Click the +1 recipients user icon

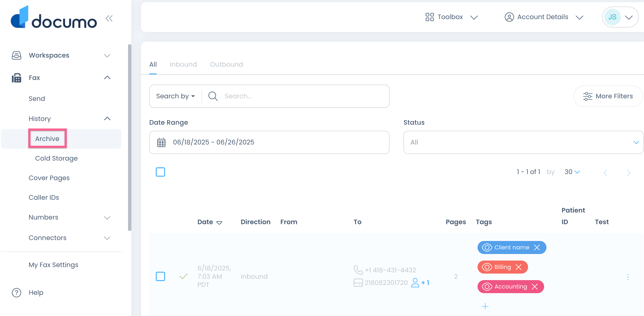pos(415,283)
